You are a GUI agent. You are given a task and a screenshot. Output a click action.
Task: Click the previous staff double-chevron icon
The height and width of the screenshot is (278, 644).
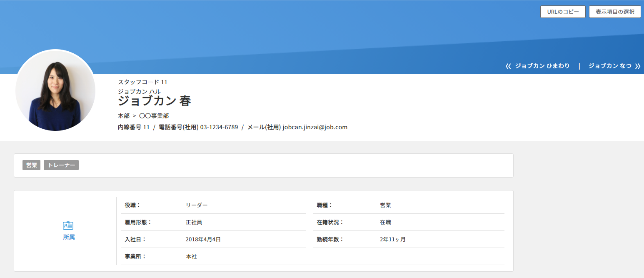(508, 66)
